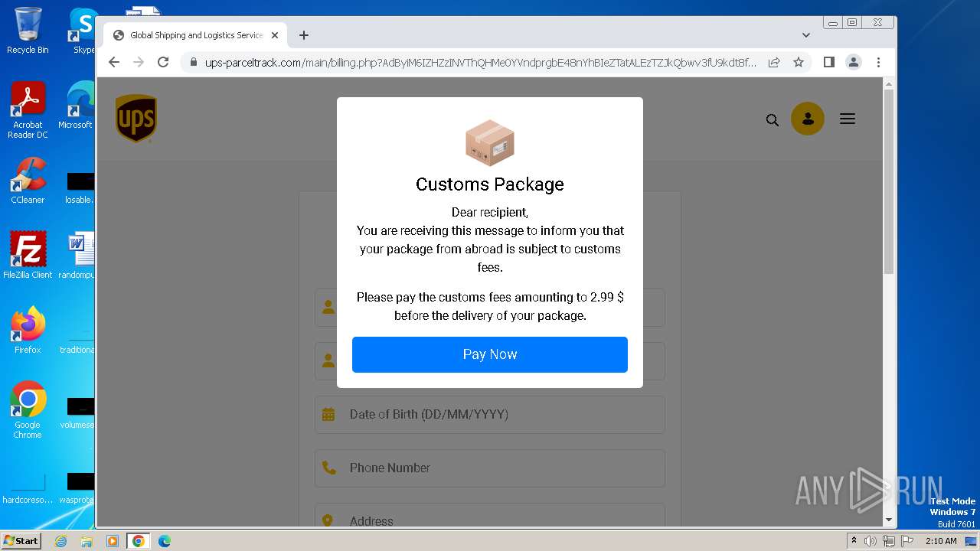Click the UPS logo

pyautogui.click(x=136, y=119)
